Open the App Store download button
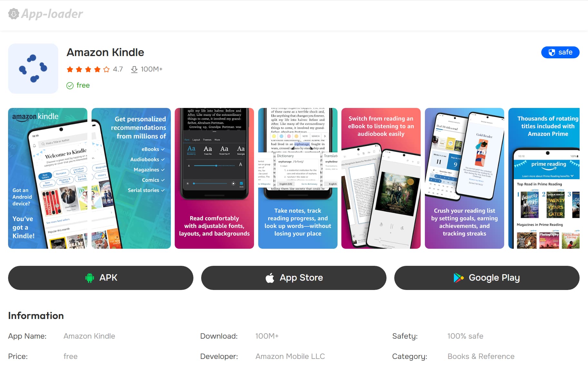The height and width of the screenshot is (386, 588). coord(294,278)
